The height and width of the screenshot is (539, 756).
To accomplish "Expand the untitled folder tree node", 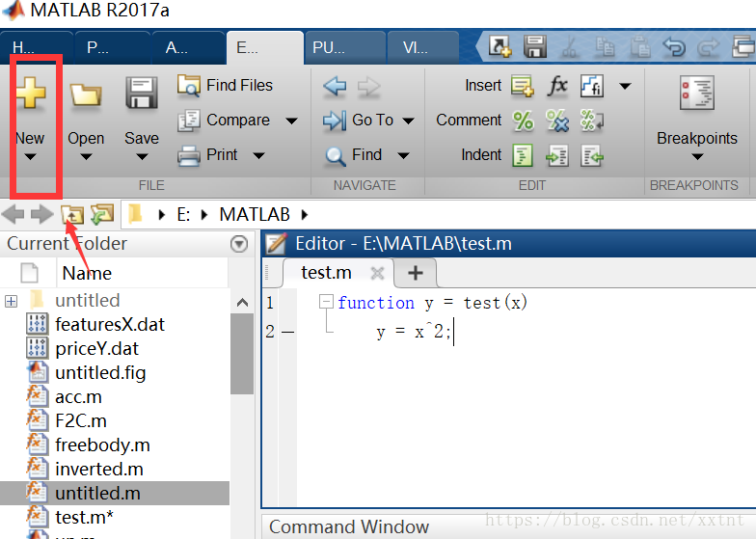I will click(x=11, y=301).
